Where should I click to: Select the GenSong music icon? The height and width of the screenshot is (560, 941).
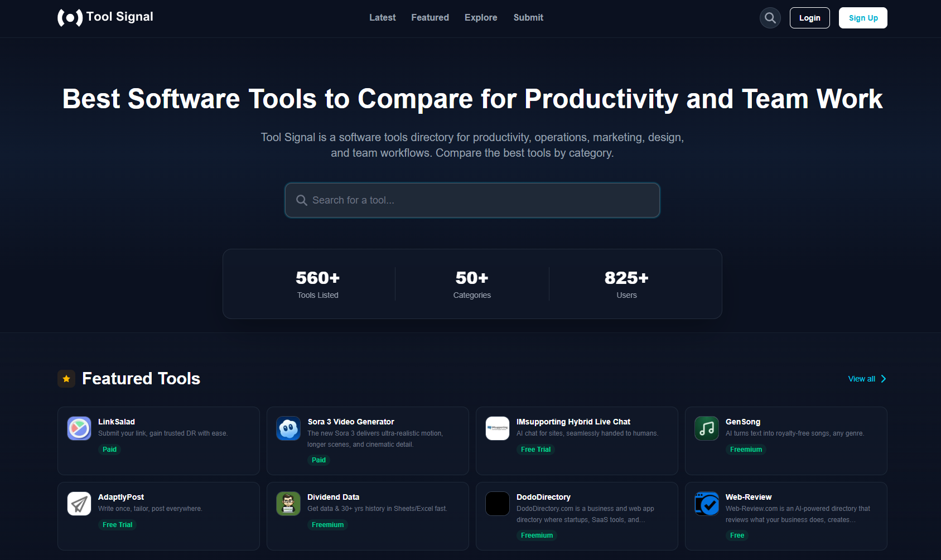click(x=706, y=428)
